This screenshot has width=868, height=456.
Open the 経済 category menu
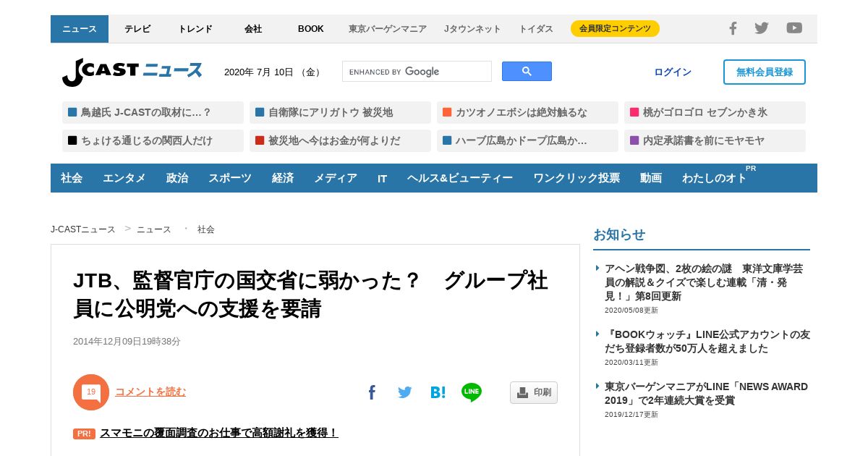(283, 178)
